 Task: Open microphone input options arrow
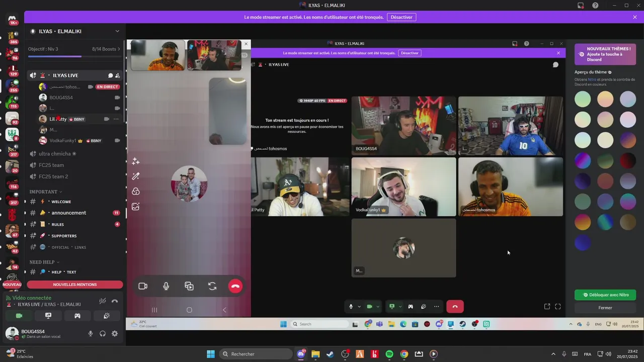pos(359,307)
